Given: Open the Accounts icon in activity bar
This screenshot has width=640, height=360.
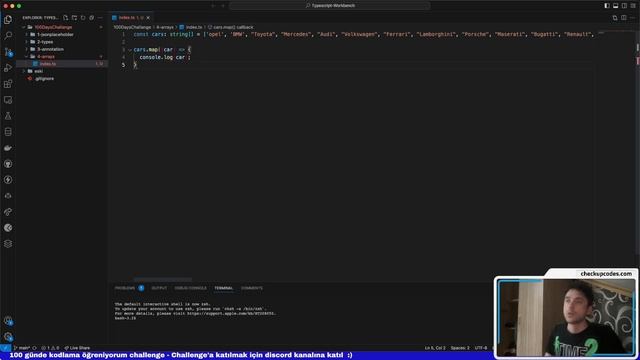Looking at the screenshot, I should (8, 321).
